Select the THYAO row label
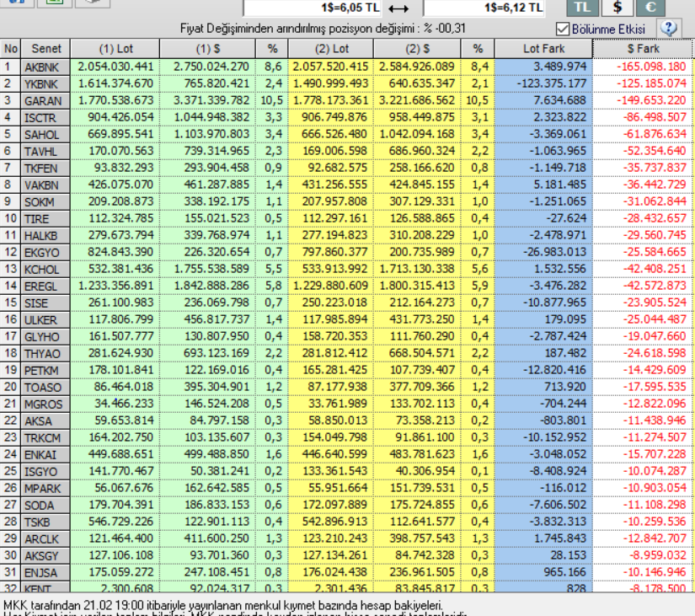695x616 pixels. pyautogui.click(x=45, y=354)
